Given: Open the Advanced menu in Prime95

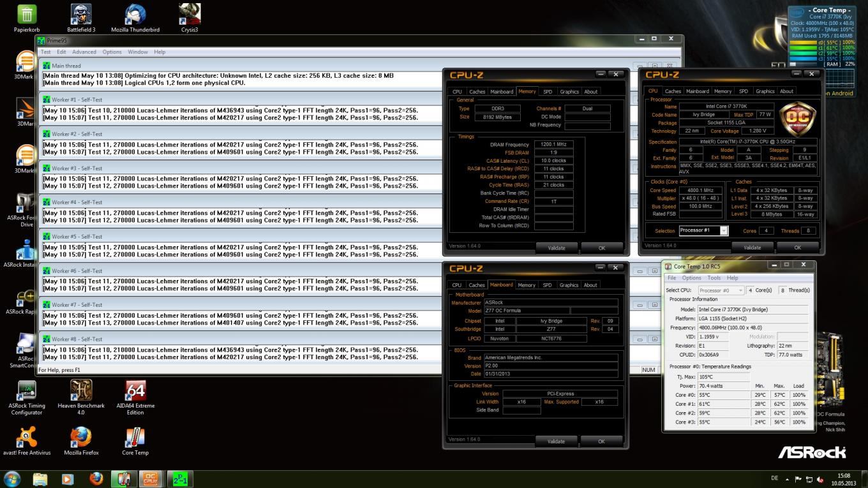Looking at the screenshot, I should pos(84,52).
